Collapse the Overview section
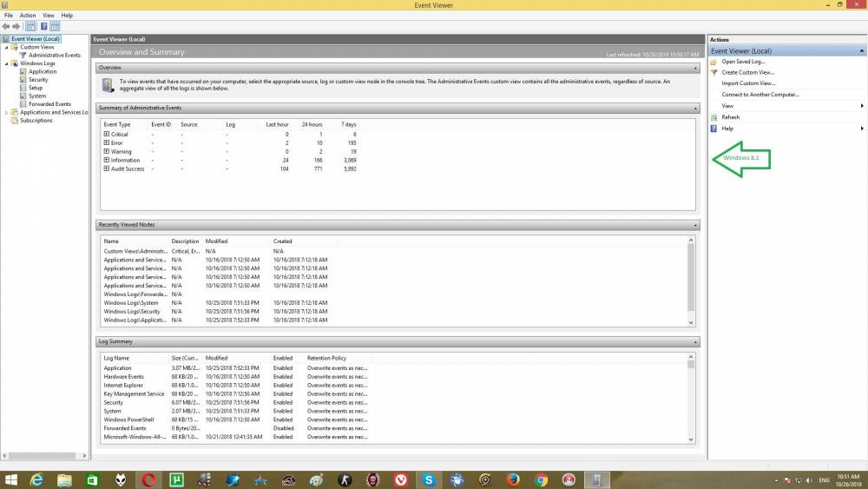Viewport: 868px width, 489px height. (x=695, y=68)
